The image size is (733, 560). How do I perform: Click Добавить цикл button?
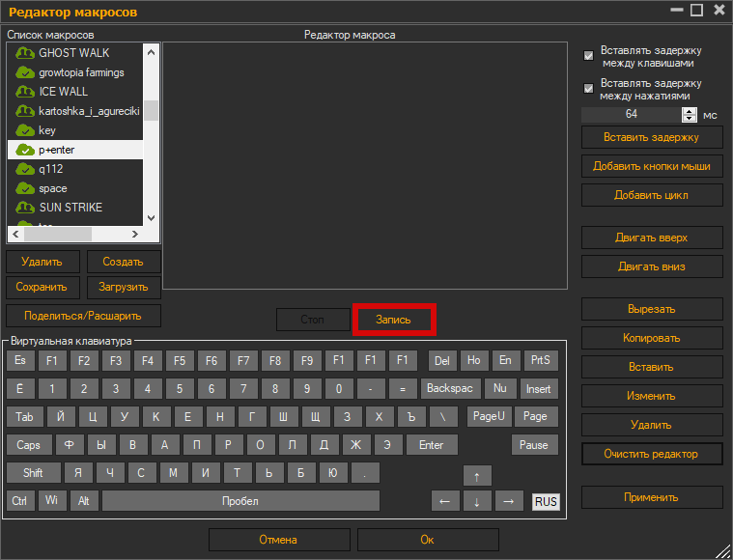tap(652, 195)
